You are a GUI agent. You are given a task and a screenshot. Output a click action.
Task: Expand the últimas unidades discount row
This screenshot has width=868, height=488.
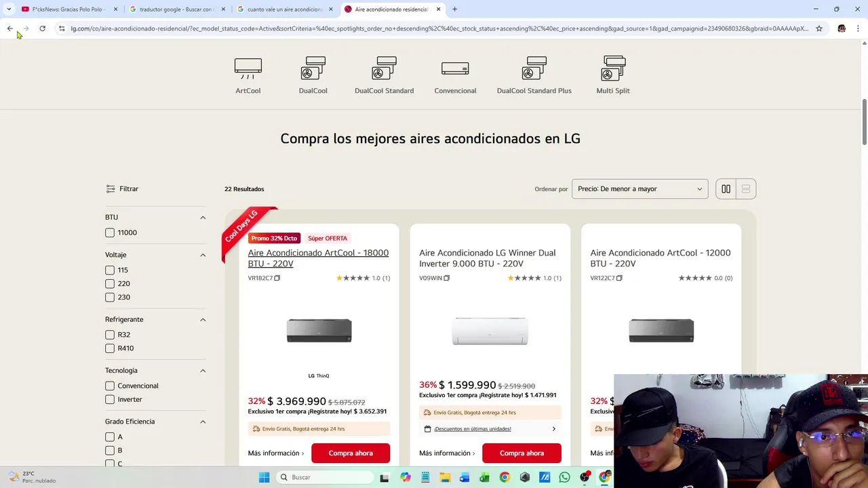click(x=490, y=429)
